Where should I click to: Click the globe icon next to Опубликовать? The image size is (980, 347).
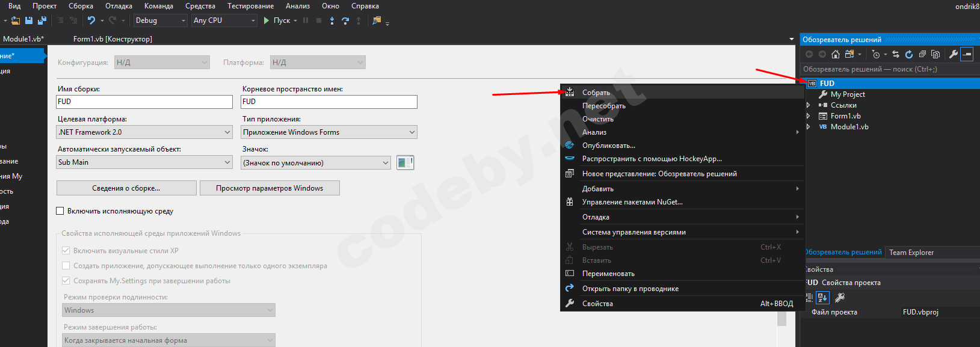[570, 145]
